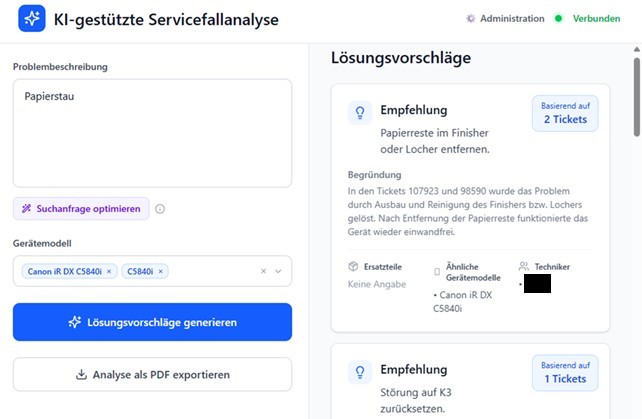This screenshot has height=419, width=642.
Task: Click Analyse als PDF exportieren
Action: click(x=152, y=374)
